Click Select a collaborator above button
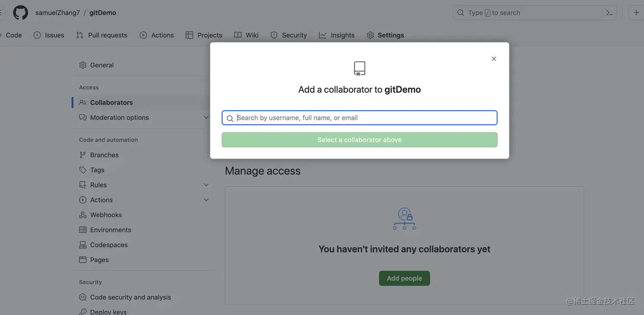 point(359,140)
